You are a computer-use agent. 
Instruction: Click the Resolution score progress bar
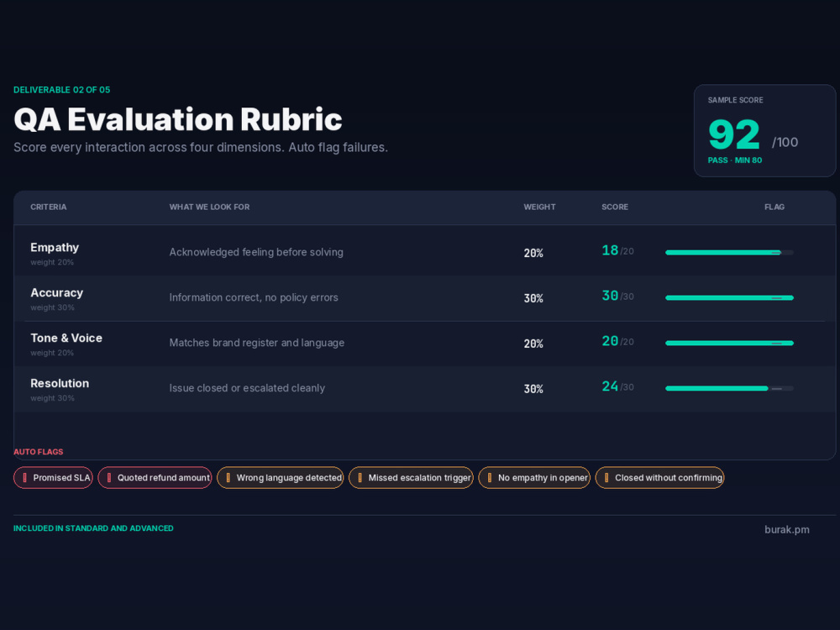[729, 388]
